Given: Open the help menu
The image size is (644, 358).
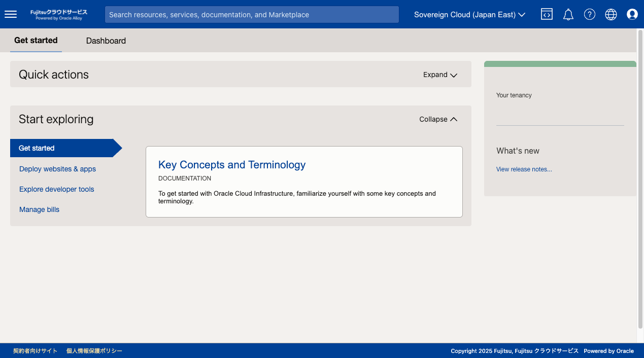Looking at the screenshot, I should [x=589, y=14].
